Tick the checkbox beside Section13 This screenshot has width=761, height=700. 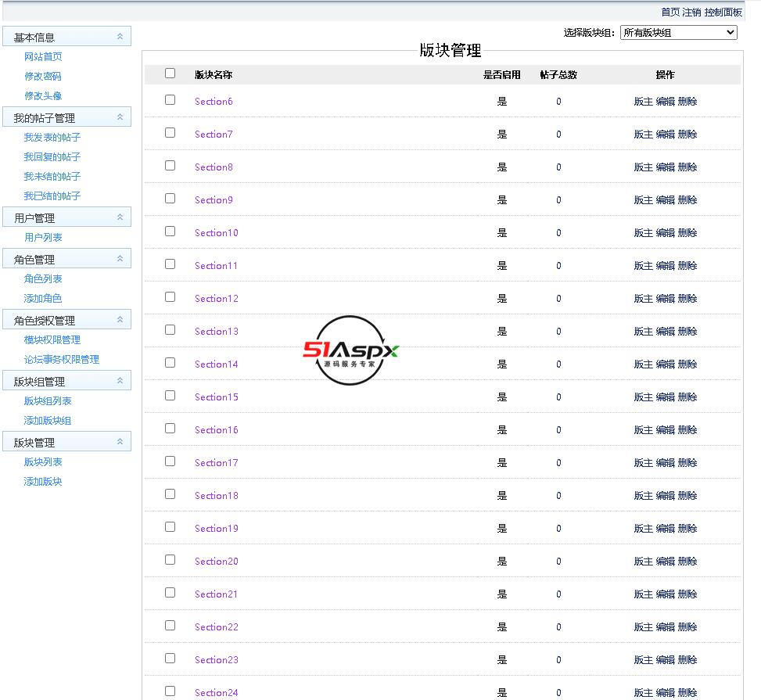pyautogui.click(x=171, y=330)
